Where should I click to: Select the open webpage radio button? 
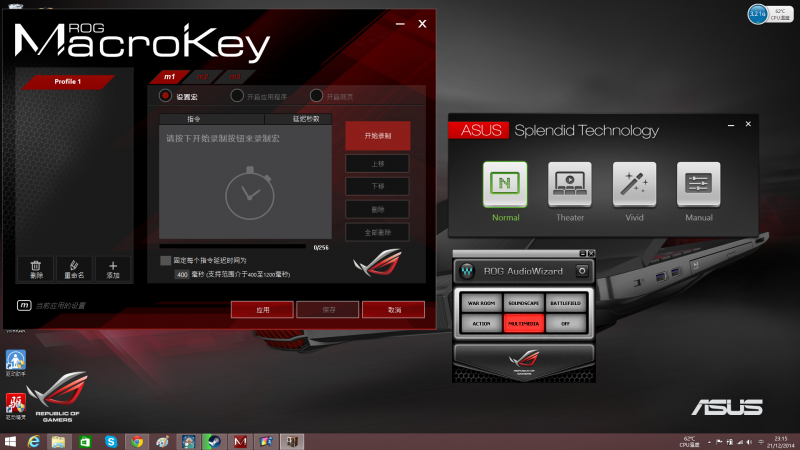pyautogui.click(x=316, y=96)
